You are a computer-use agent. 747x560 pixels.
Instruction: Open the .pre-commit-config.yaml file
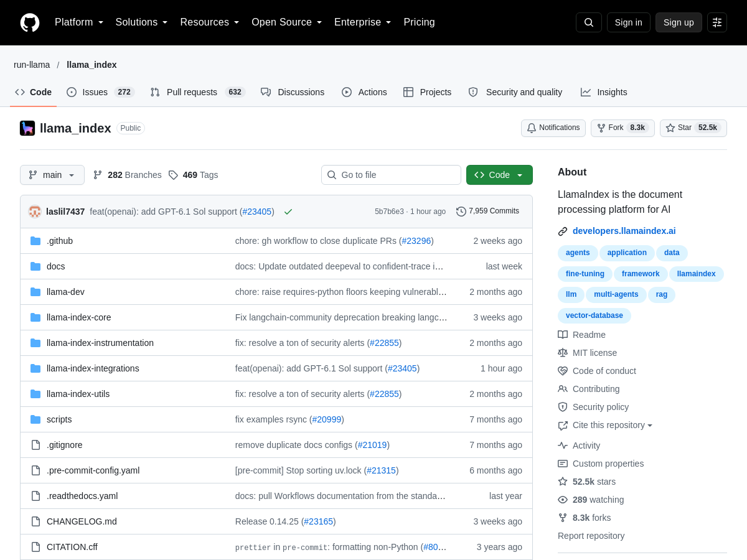tap(93, 470)
